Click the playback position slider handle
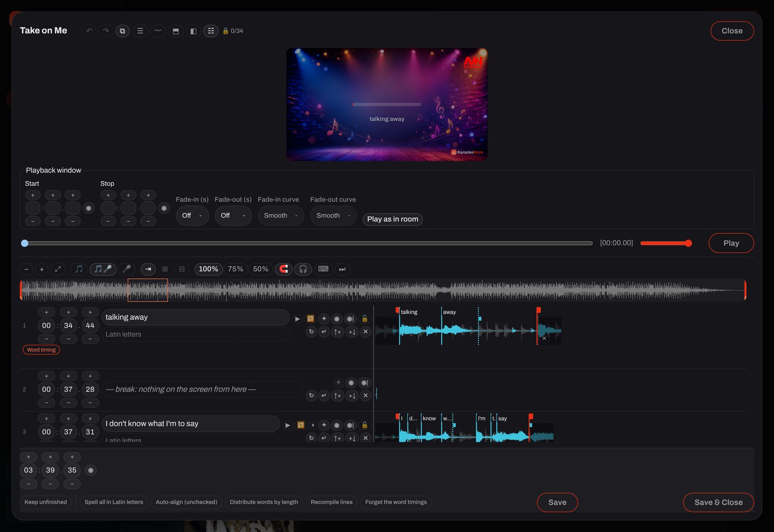 pos(24,243)
